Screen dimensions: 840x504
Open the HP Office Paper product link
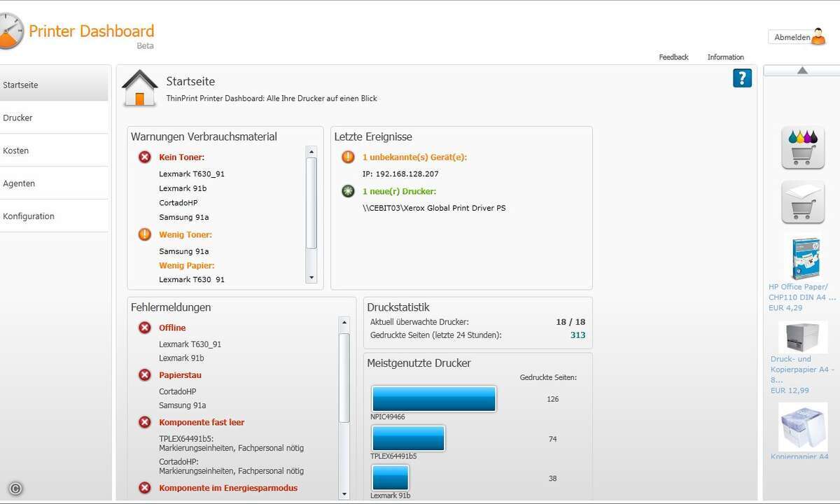click(802, 292)
